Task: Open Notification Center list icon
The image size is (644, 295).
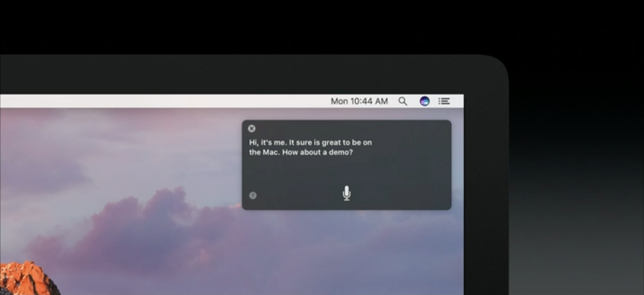Action: coord(444,101)
